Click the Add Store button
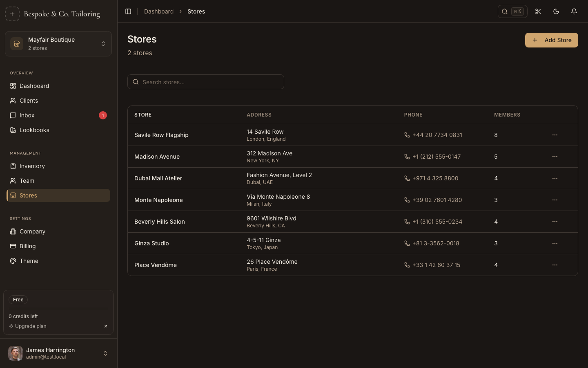The height and width of the screenshot is (368, 588). point(552,40)
